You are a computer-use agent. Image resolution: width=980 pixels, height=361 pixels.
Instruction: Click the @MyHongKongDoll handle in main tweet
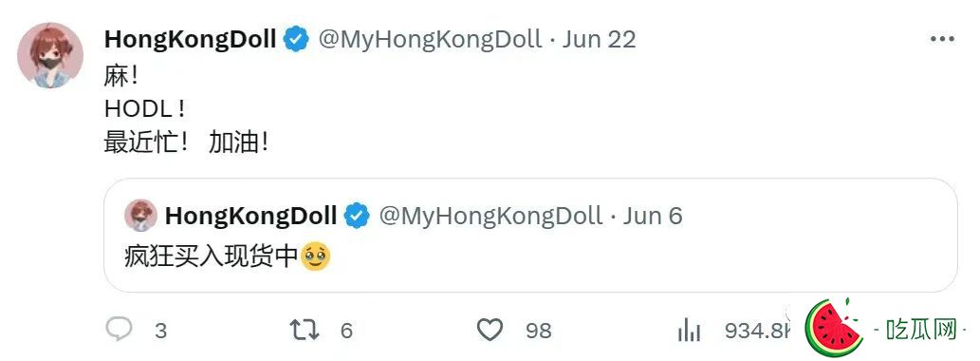click(x=430, y=39)
